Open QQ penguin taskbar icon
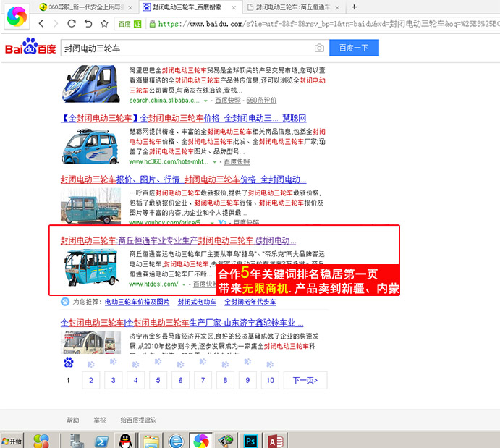Screen dimensions: 500x448 point(125,441)
